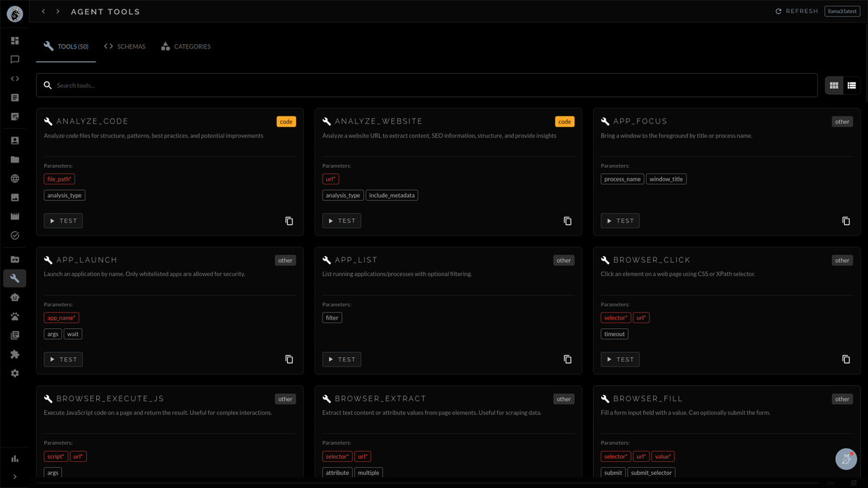Open the llama3:latest model selector

click(x=842, y=12)
